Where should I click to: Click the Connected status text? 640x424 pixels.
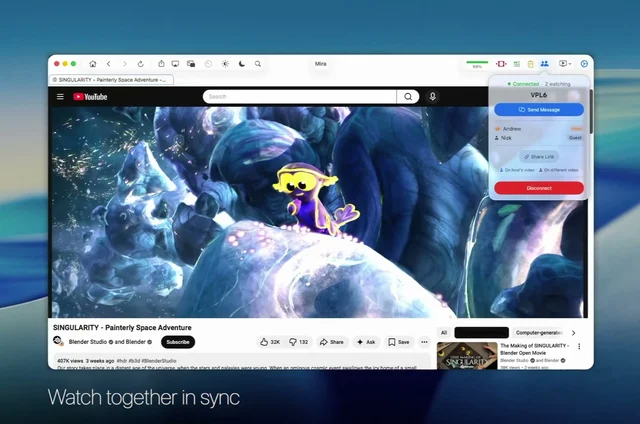[x=526, y=84]
